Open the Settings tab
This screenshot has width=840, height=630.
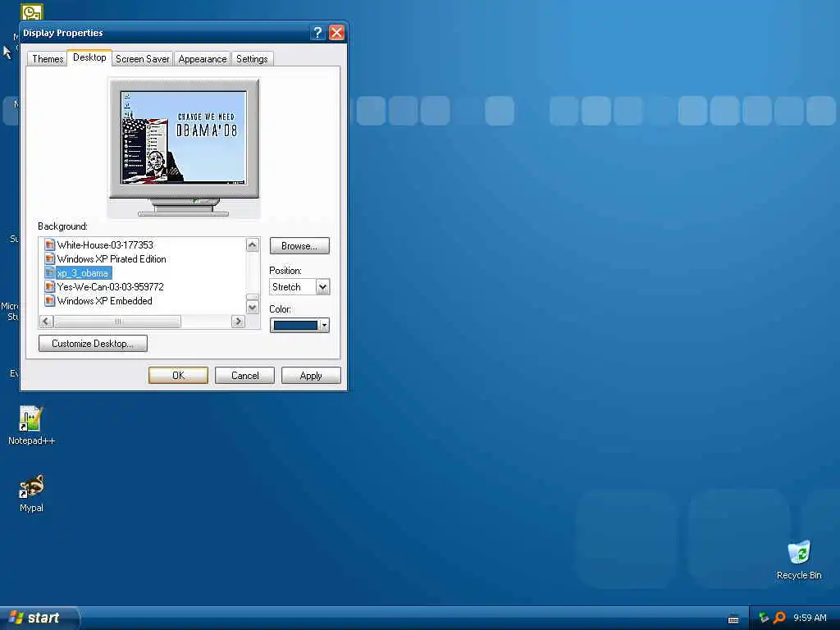click(252, 59)
